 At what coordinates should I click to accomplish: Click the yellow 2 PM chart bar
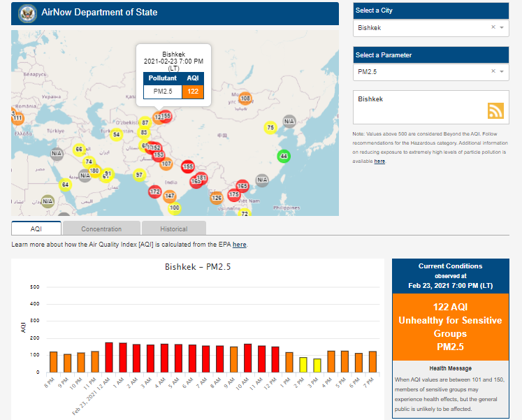[x=303, y=364]
